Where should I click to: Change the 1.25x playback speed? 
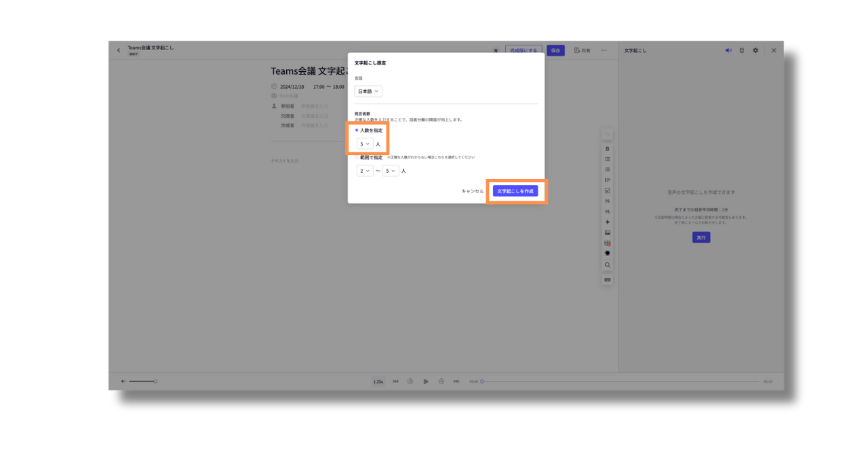[x=378, y=381]
